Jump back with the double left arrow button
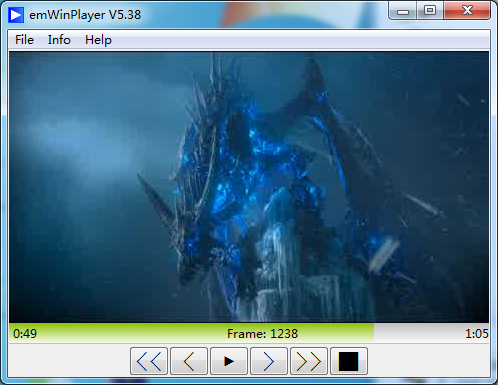 149,361
